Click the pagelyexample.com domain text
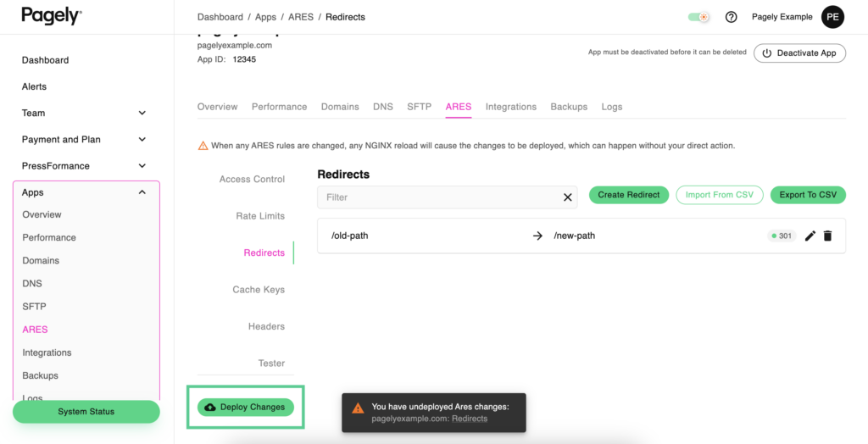868x444 pixels. pyautogui.click(x=235, y=46)
